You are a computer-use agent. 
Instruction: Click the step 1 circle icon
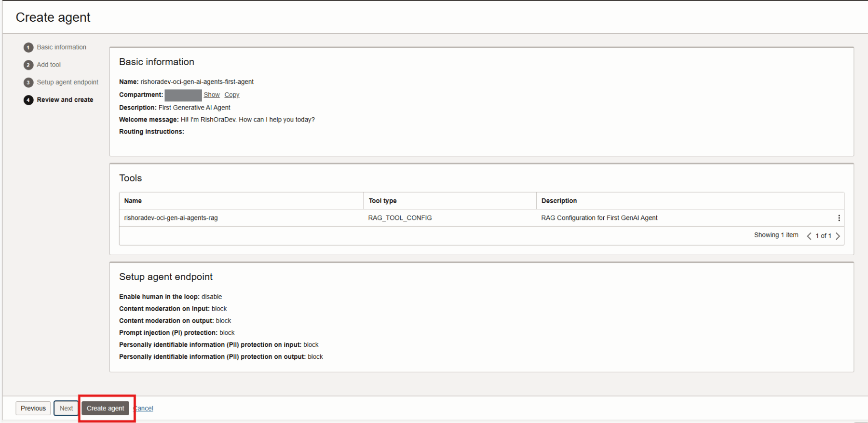click(x=28, y=47)
